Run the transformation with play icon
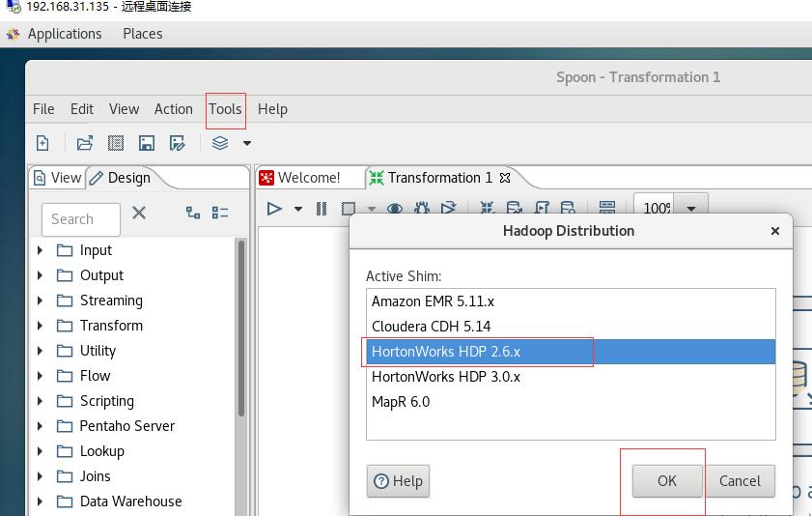This screenshot has height=516, width=812. 274,209
